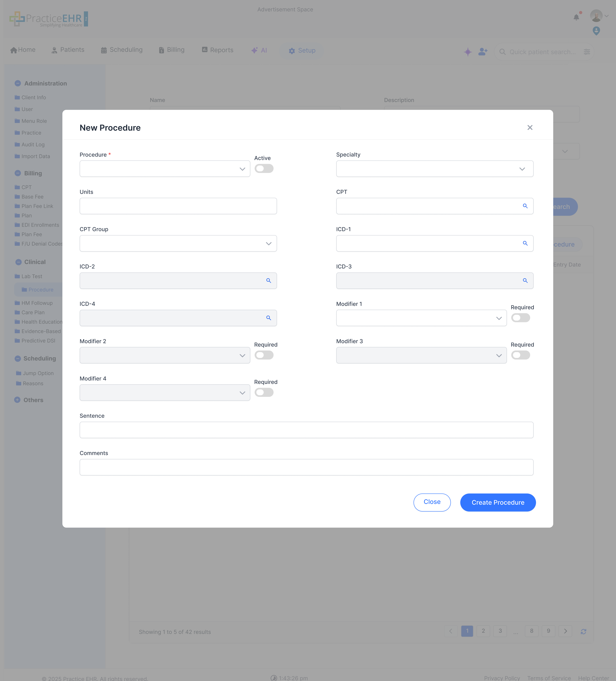The width and height of the screenshot is (616, 681).
Task: Close the dialog using the Close button
Action: pyautogui.click(x=432, y=502)
